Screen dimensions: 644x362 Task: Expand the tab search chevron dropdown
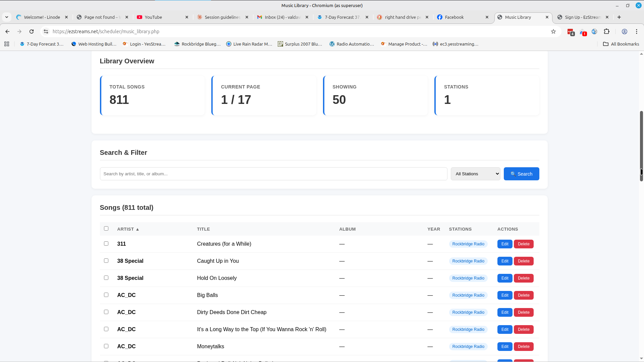[x=7, y=17]
